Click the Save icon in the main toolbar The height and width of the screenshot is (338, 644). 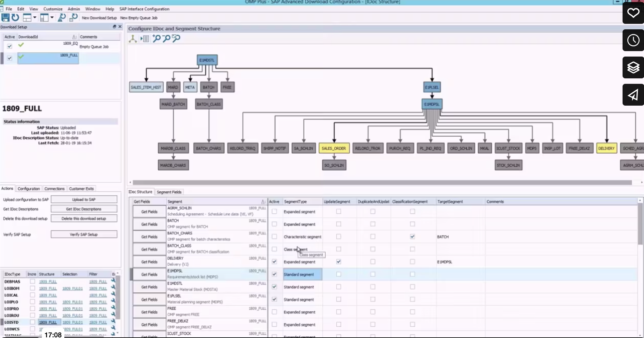tap(5, 18)
